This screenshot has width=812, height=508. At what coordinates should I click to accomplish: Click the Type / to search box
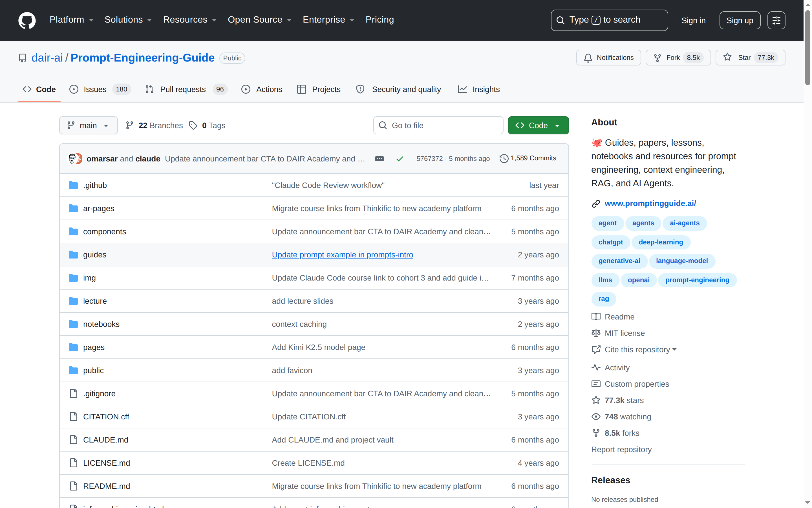coord(609,20)
